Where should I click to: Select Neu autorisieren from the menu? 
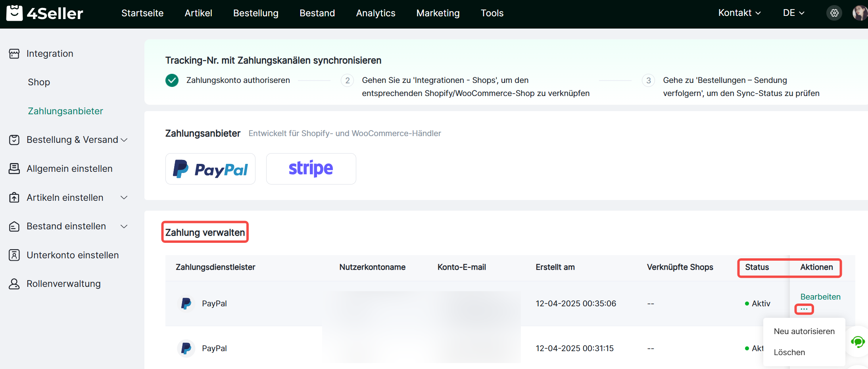tap(804, 331)
